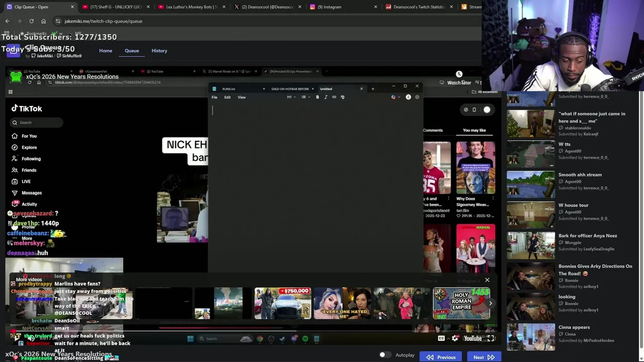
Task: Open TikTok Messages
Action: pyautogui.click(x=27, y=193)
